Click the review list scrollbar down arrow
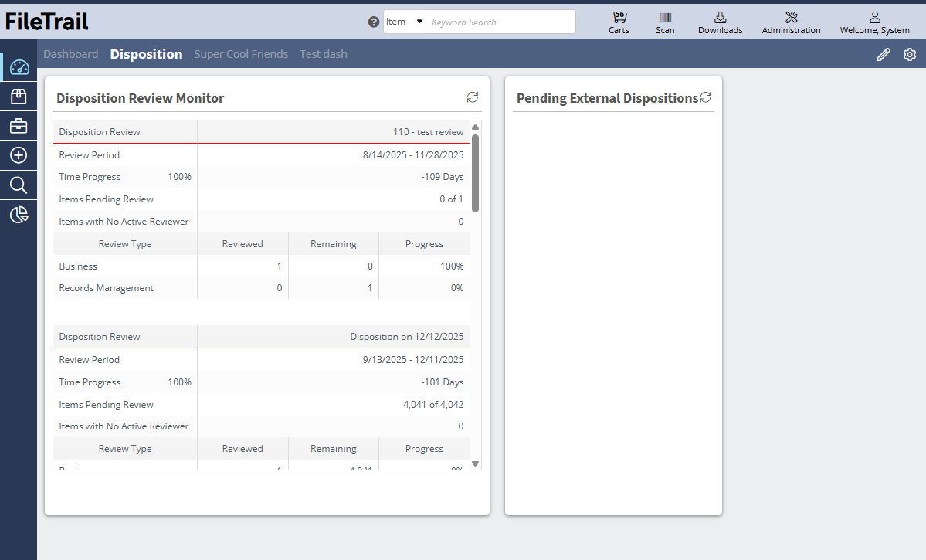Screen dimensions: 926x560 click(x=476, y=463)
